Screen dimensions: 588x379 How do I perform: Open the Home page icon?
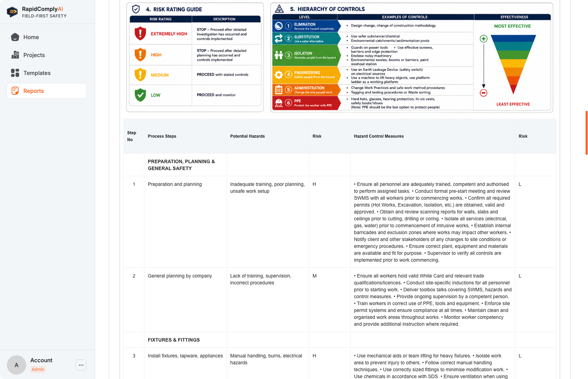15,37
